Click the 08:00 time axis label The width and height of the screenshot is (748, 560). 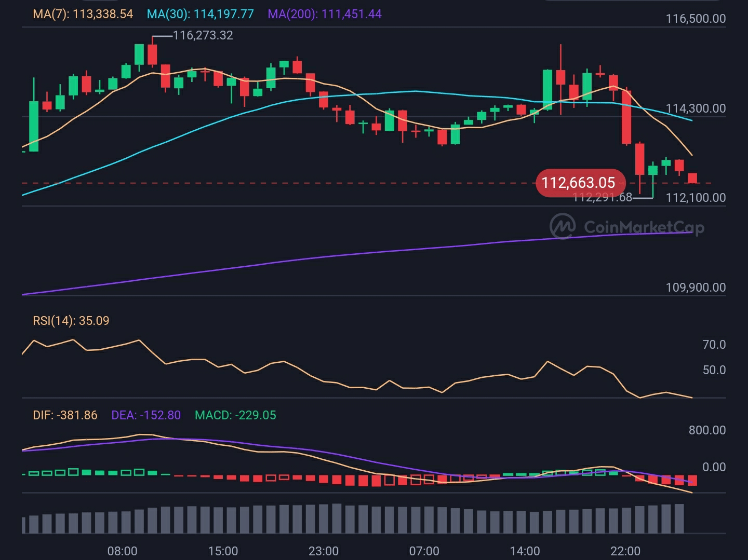[x=123, y=551]
